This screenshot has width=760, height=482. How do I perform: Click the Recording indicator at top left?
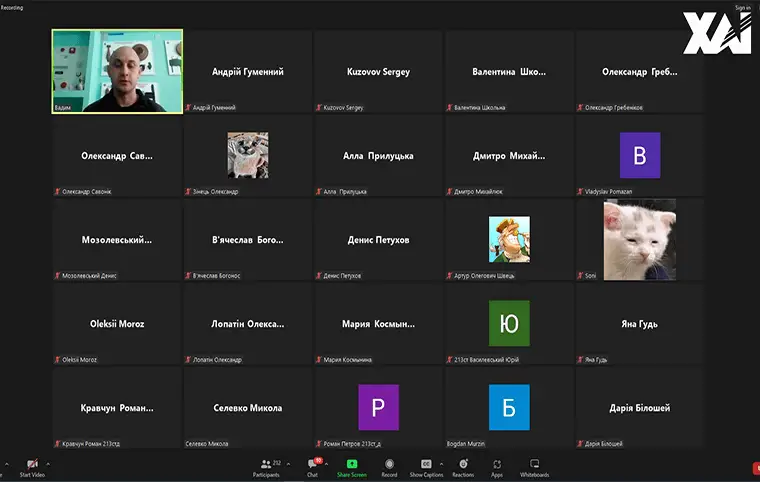pos(12,7)
